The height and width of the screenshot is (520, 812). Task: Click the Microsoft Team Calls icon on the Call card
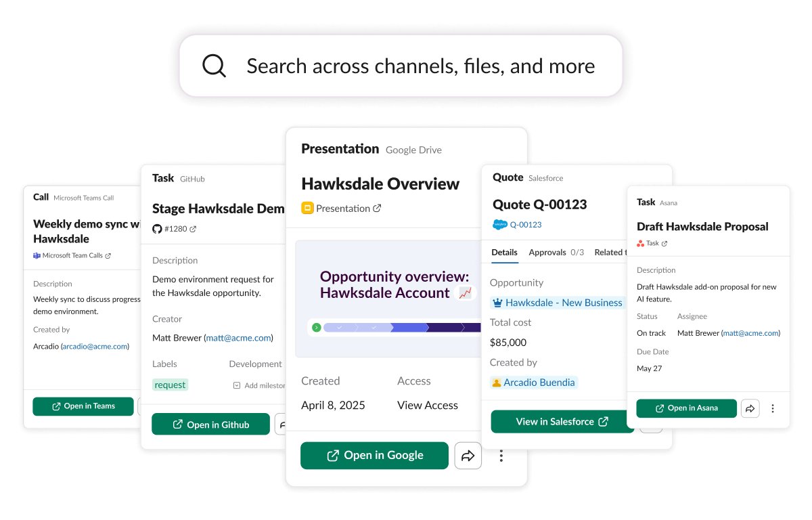click(x=36, y=255)
